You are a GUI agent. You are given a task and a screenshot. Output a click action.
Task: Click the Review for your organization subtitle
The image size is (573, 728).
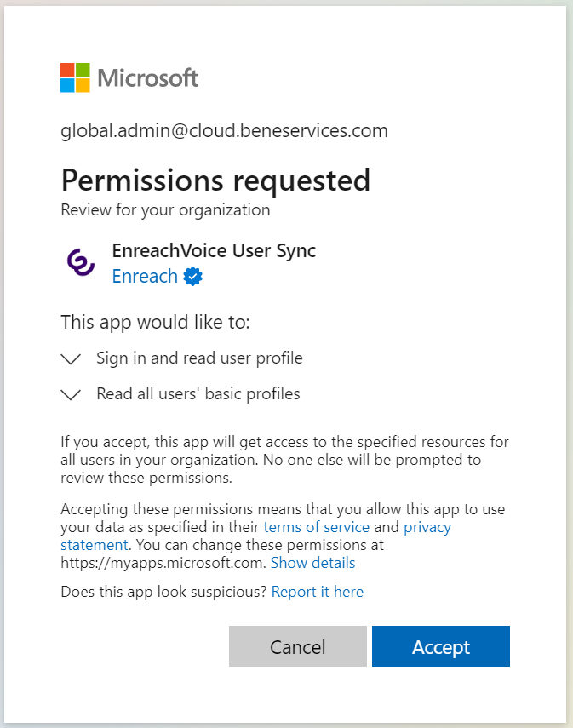165,209
